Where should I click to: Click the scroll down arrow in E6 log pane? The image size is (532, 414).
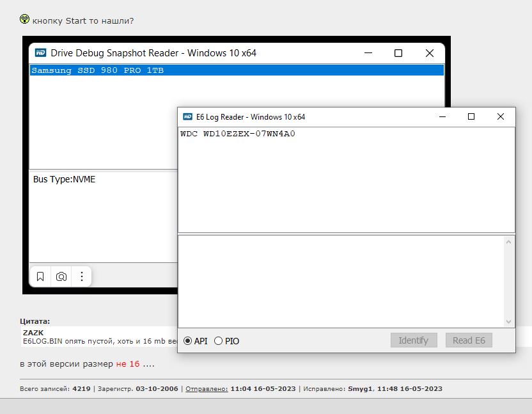508,321
